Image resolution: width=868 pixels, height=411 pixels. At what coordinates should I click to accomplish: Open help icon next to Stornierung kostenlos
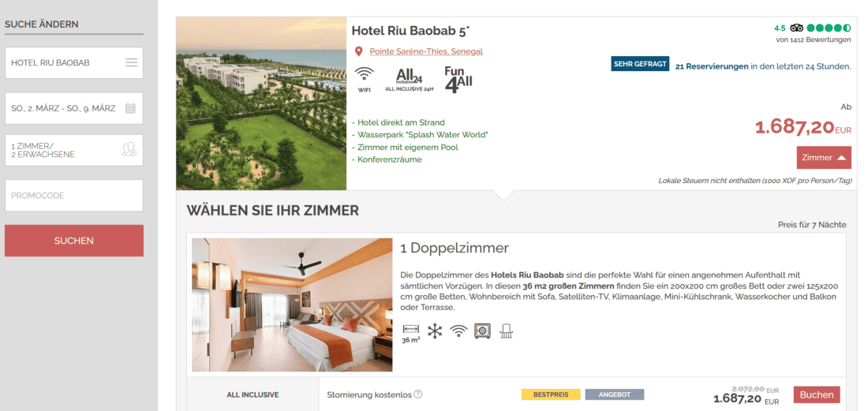(418, 394)
